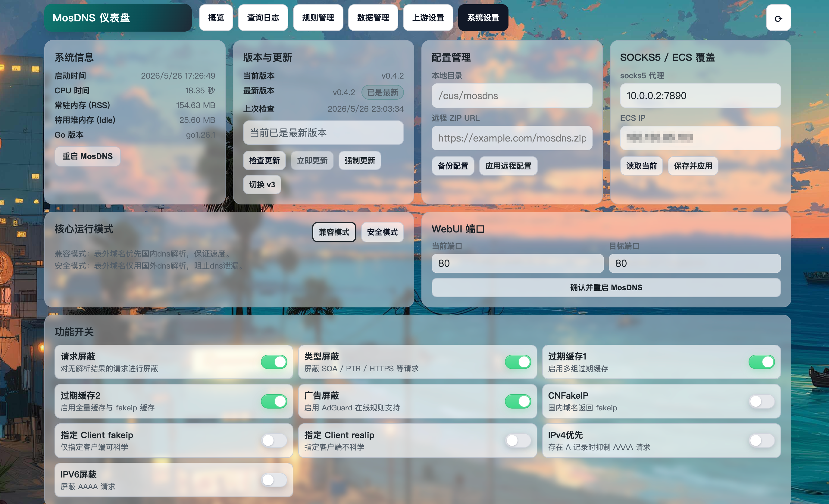
Task: Click the 启动时间 value 2026/5/26 17:26:49
Action: click(178, 76)
